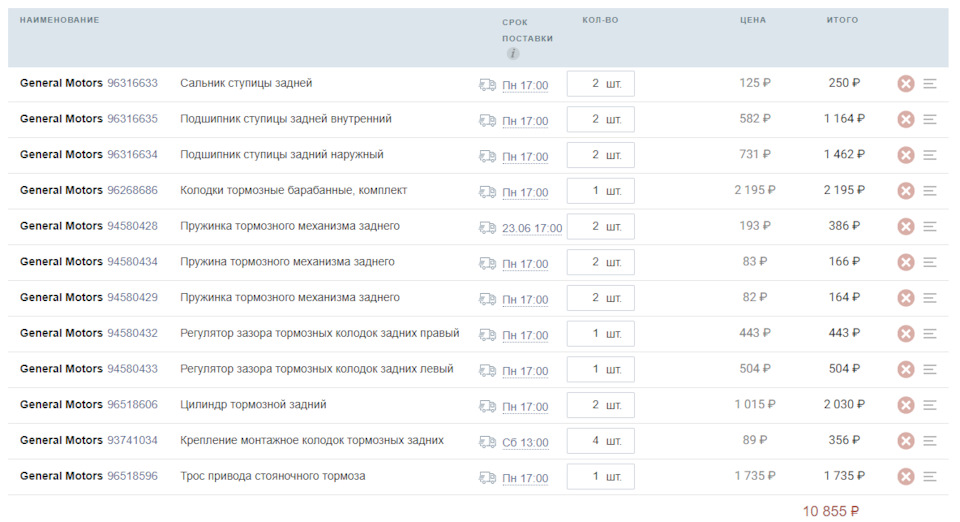The width and height of the screenshot is (960, 522).
Task: Click the Наименование column header
Action: click(x=60, y=20)
